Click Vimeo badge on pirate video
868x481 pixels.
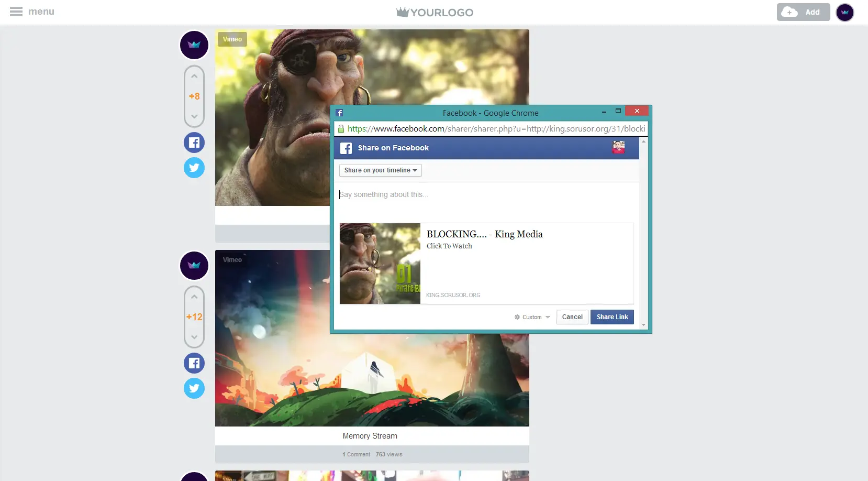[x=232, y=39]
